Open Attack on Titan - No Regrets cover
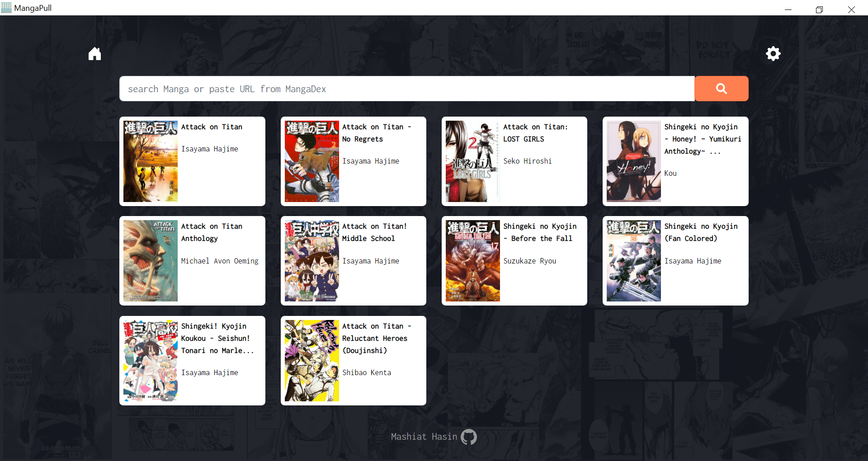The image size is (868, 461). coord(311,161)
